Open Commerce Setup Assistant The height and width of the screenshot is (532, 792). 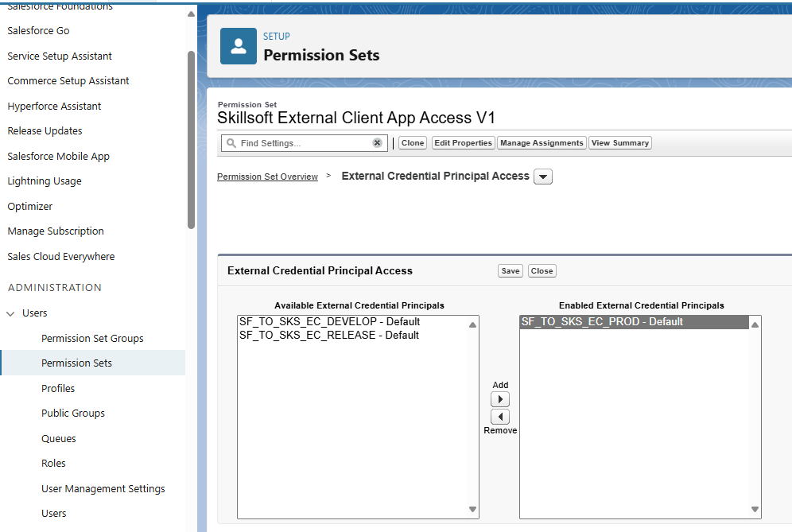pos(68,81)
